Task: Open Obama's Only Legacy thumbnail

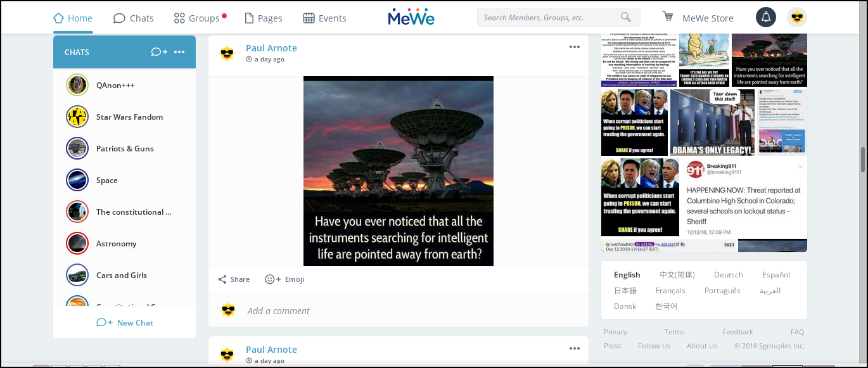Action: pos(712,122)
